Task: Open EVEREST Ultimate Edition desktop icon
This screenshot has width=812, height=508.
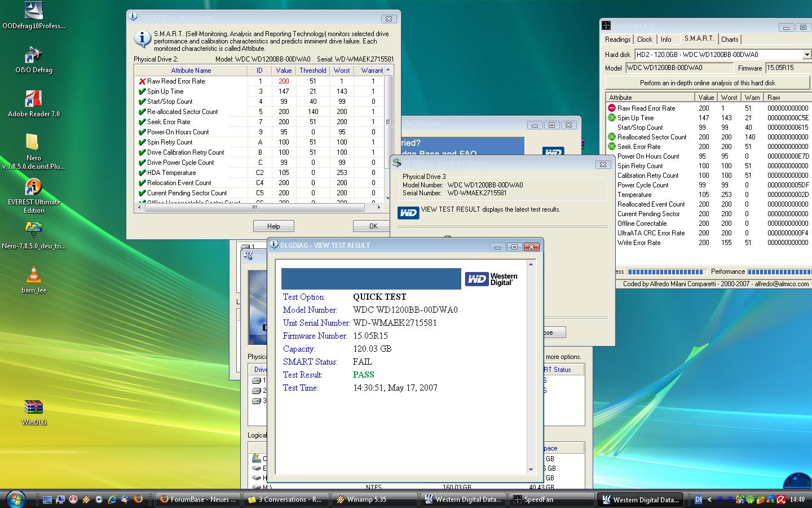Action: coord(33,187)
